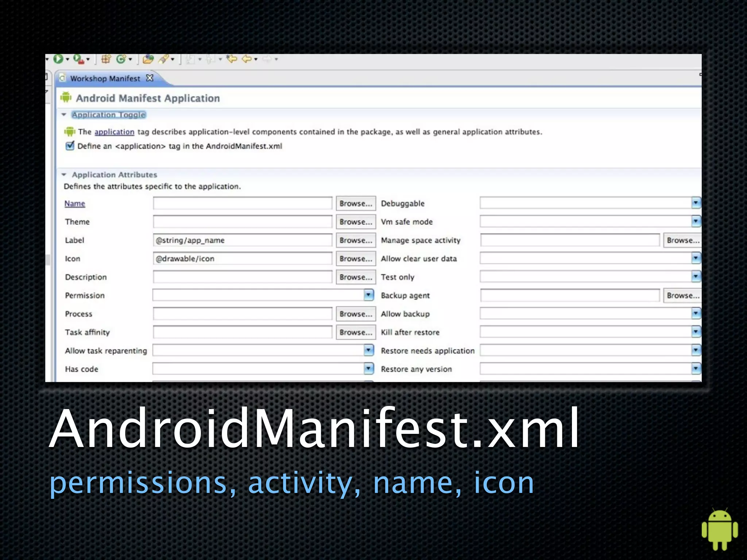Select the Workshop Manifest editor tab
This screenshot has width=747, height=560.
(x=105, y=78)
